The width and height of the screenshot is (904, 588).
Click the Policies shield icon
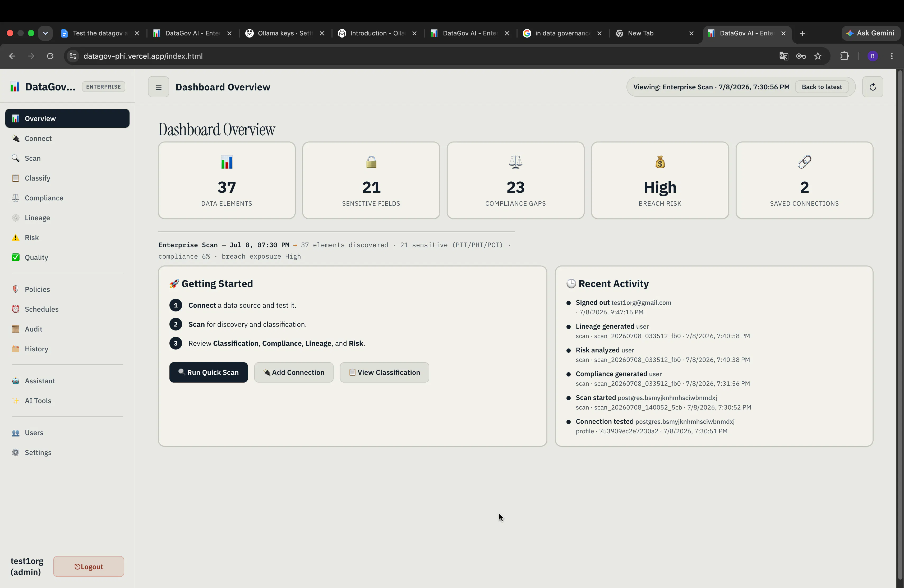pos(16,289)
